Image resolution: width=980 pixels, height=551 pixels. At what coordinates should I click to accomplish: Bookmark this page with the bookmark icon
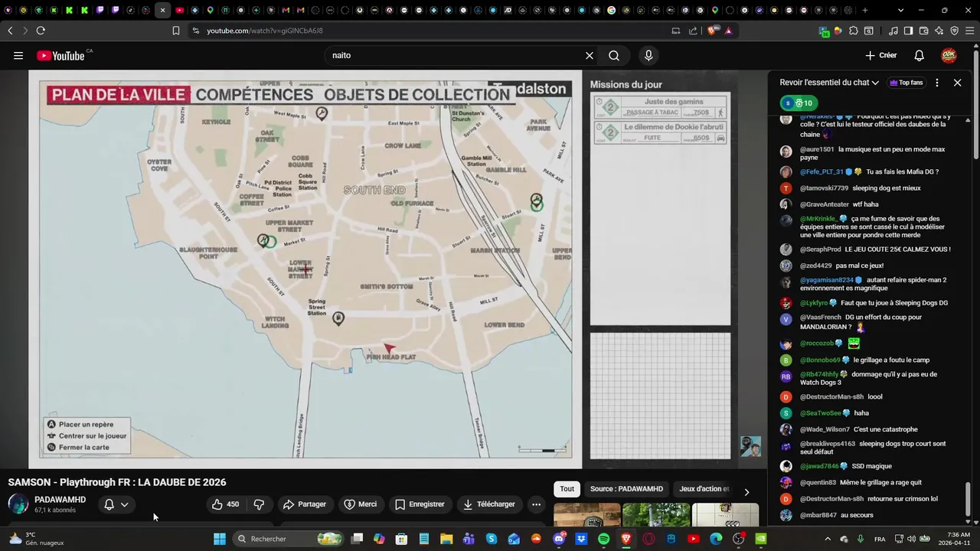click(176, 31)
